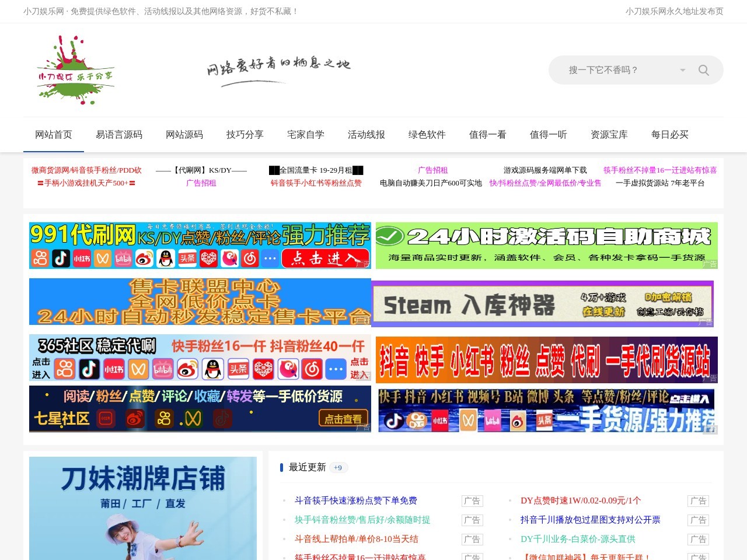Image resolution: width=747 pixels, height=560 pixels.
Task: Open DY千川业务-白菜价-源头直供 link
Action: [x=578, y=539]
